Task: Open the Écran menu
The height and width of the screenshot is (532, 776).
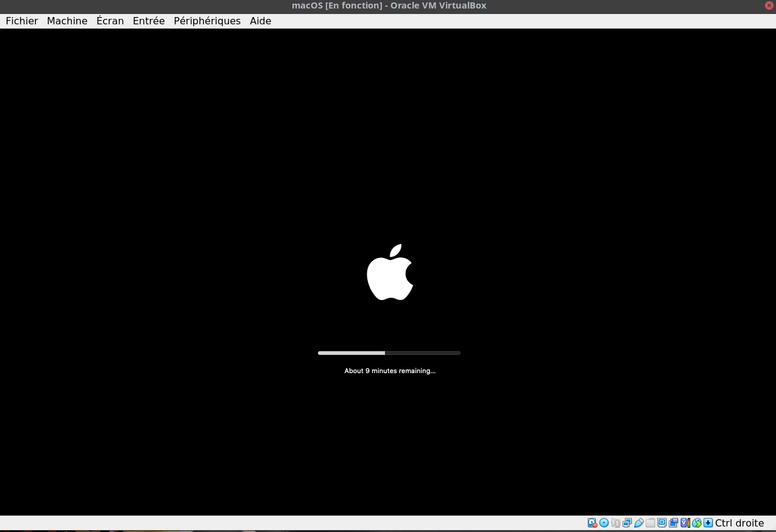Action: [x=110, y=21]
